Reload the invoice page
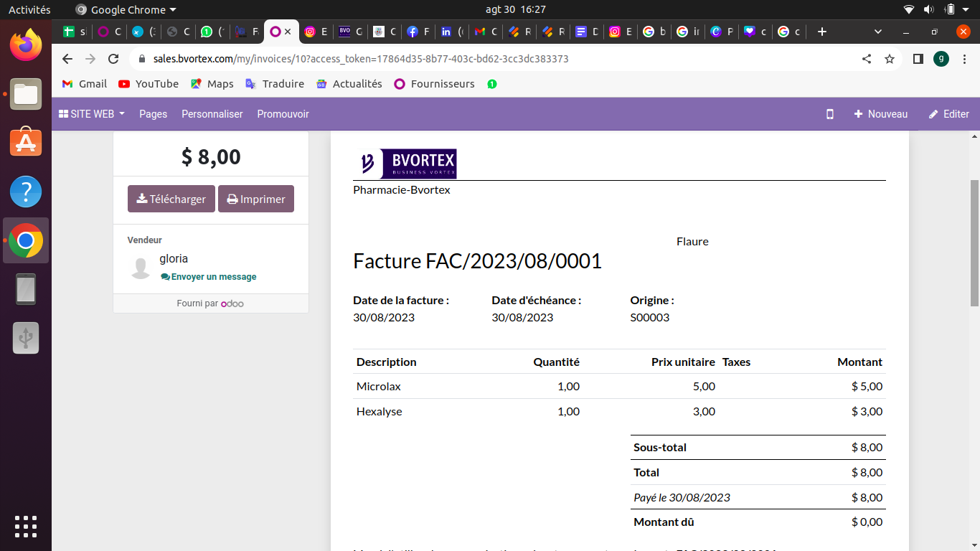980x551 pixels. tap(113, 59)
